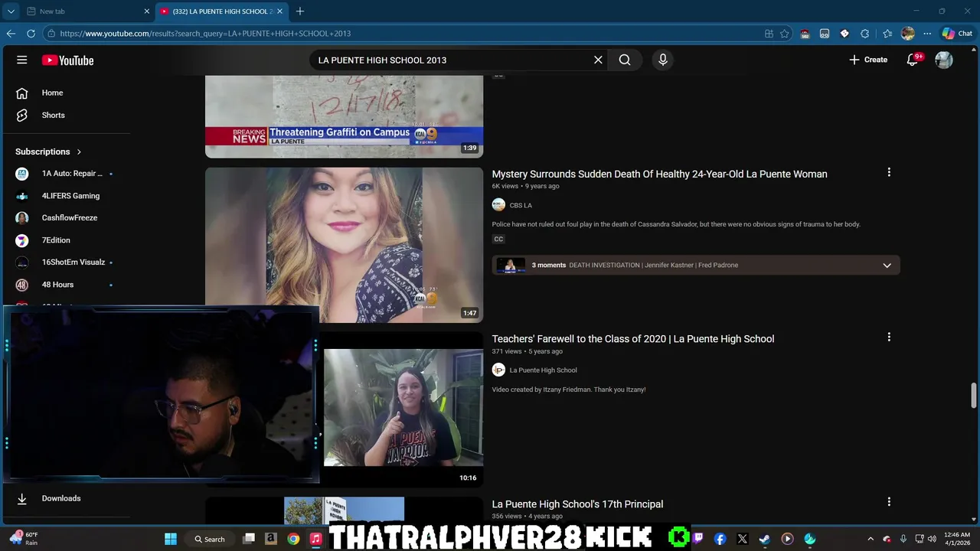
Task: Open the 1A Auto: Repair subscription
Action: click(x=73, y=174)
